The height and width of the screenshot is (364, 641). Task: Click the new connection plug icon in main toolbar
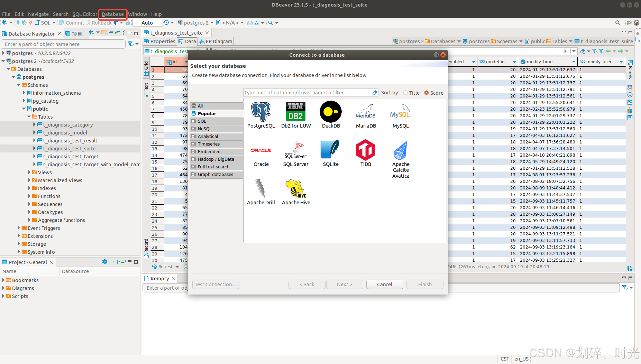click(5, 23)
